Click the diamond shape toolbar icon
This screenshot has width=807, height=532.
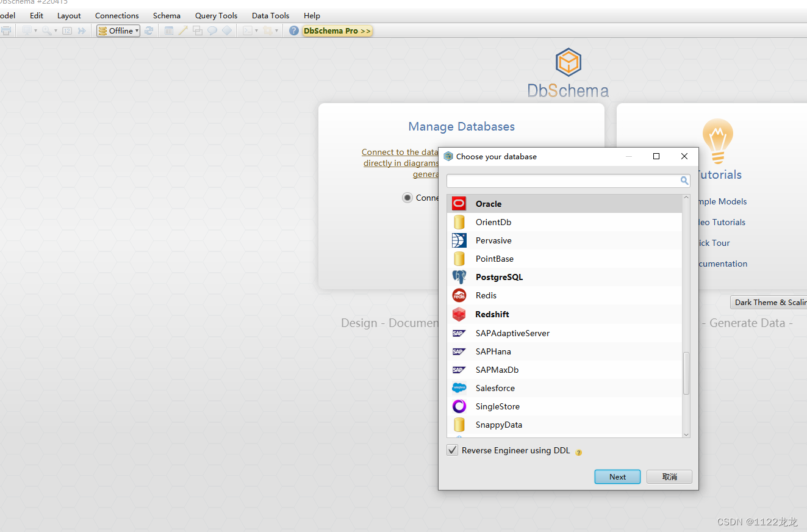tap(227, 31)
